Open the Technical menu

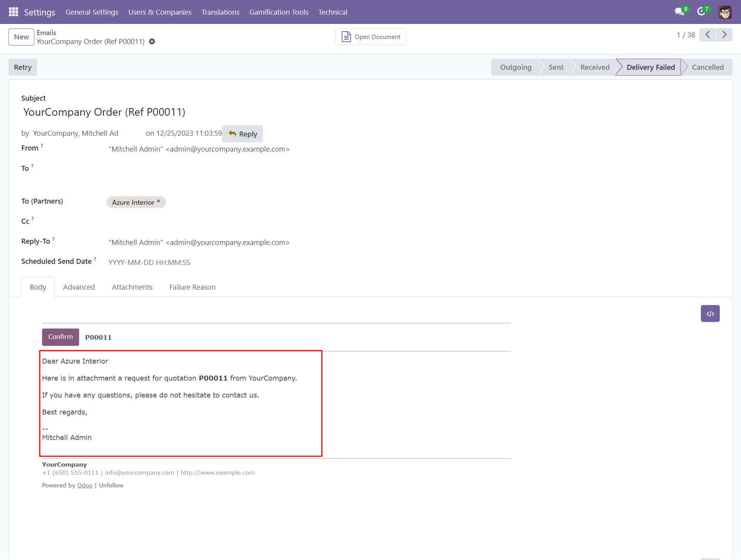pos(333,12)
